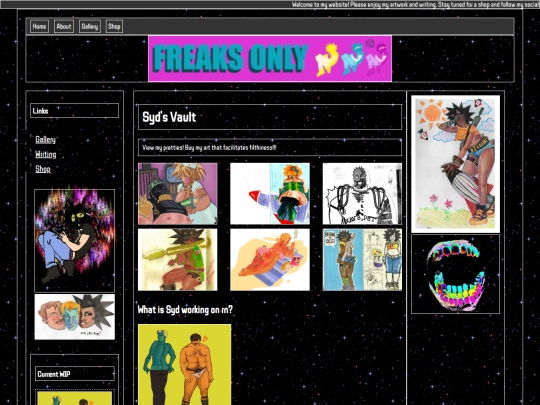Image resolution: width=540 pixels, height=405 pixels.
Task: Open the black-and-white sketch gallery thumbnail
Action: [x=362, y=194]
